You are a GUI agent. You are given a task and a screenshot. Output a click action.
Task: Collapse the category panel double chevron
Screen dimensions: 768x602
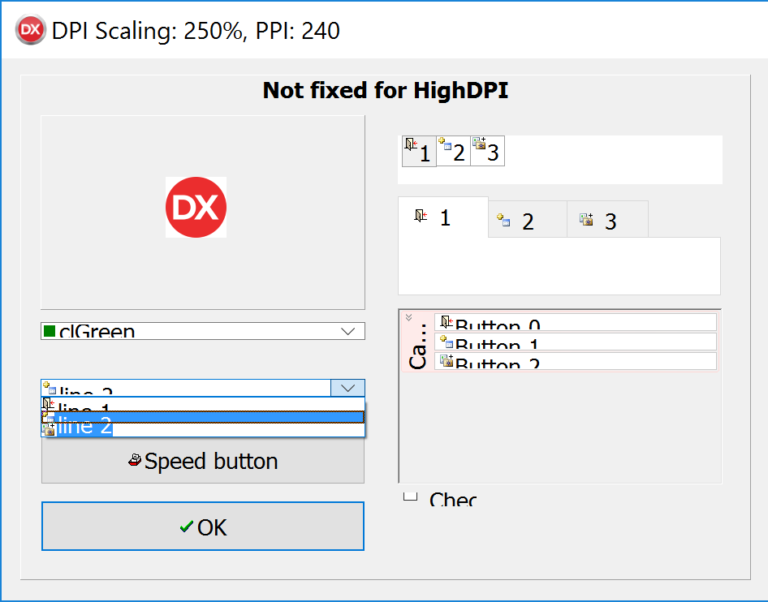(409, 317)
